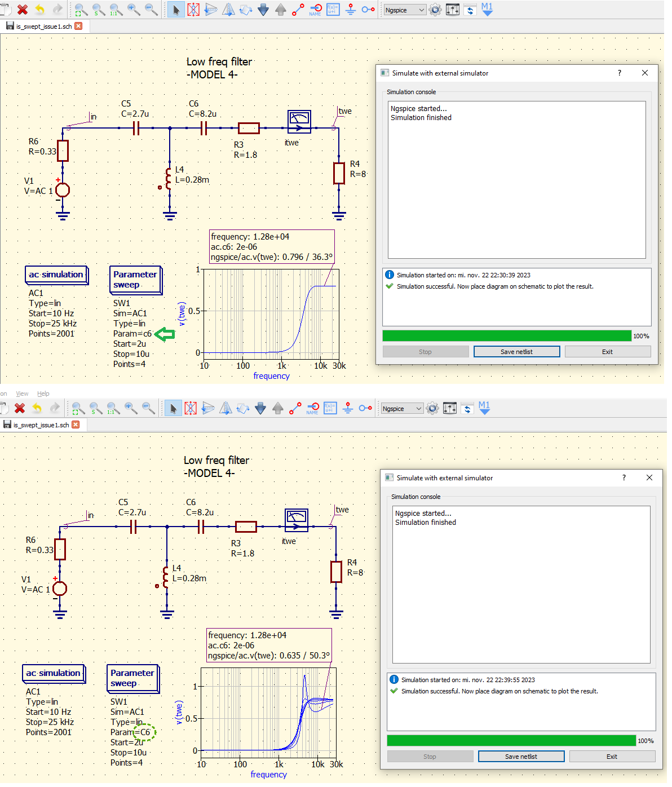Close the is_swept_issue1.sch tab with its X
The height and width of the screenshot is (787, 672).
78,25
